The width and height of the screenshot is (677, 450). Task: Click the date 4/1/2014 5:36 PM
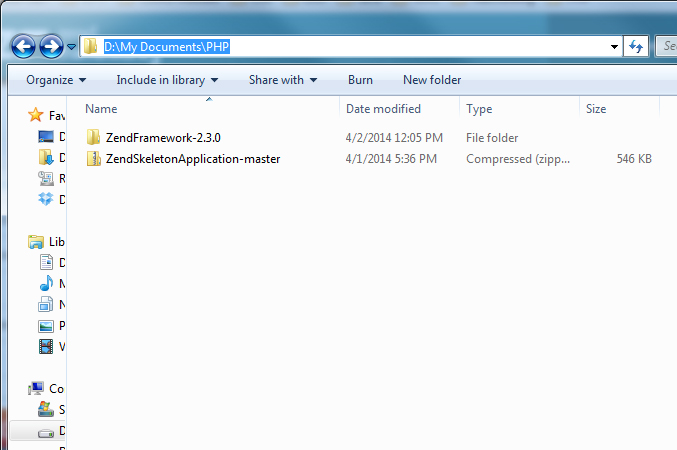[391, 159]
